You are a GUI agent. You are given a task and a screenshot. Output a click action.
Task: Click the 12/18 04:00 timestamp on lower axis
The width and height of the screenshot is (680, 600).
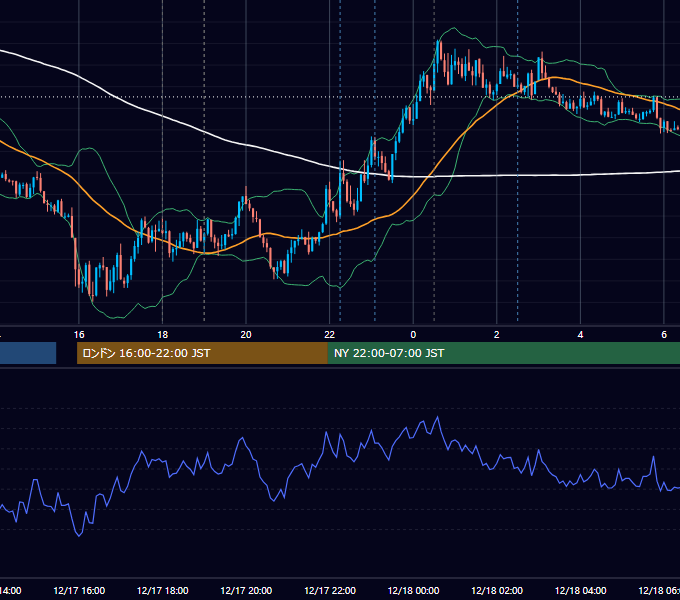pos(581,590)
